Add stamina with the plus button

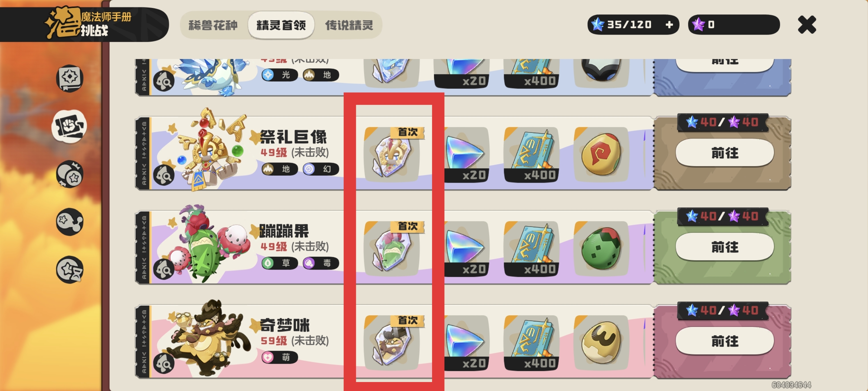click(669, 25)
